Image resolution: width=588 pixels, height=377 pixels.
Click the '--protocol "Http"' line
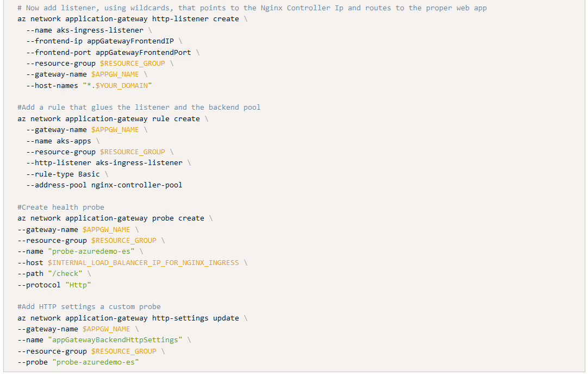pyautogui.click(x=54, y=285)
